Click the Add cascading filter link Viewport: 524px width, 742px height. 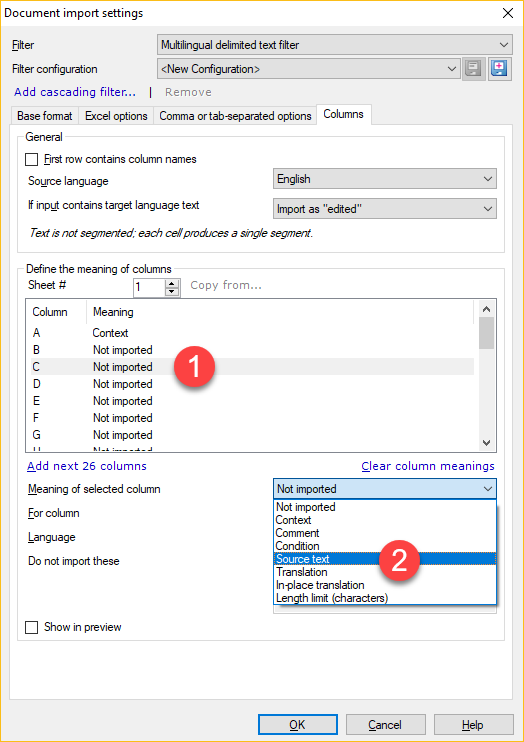pyautogui.click(x=75, y=92)
